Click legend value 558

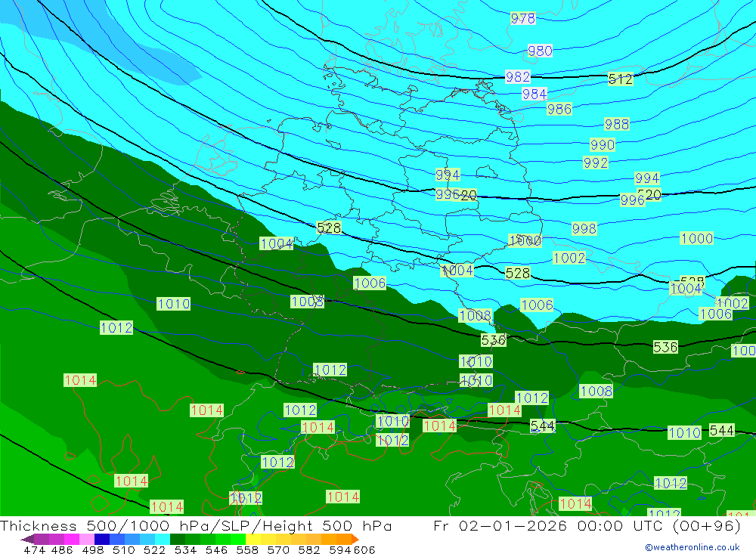pyautogui.click(x=247, y=549)
